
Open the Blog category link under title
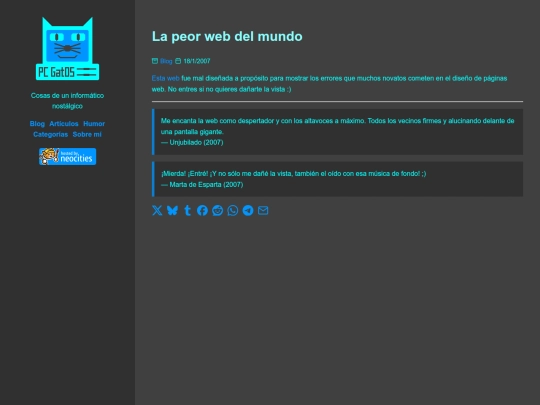click(166, 61)
